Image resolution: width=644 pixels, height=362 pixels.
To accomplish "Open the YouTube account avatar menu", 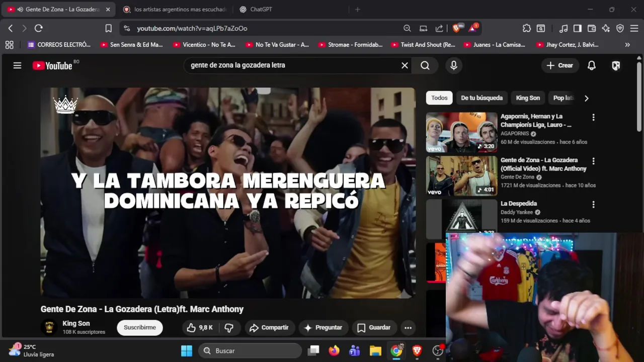I will [x=616, y=65].
